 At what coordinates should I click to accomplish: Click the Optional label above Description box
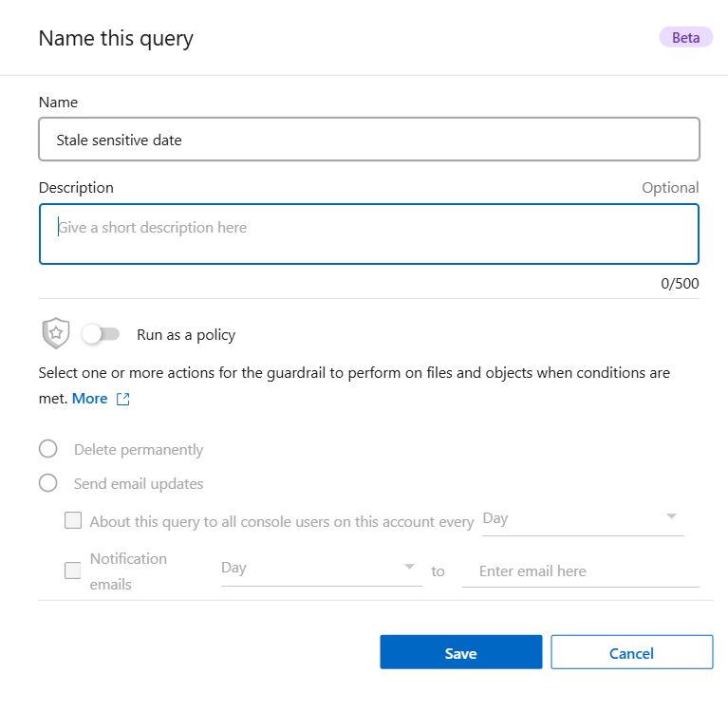coord(670,188)
